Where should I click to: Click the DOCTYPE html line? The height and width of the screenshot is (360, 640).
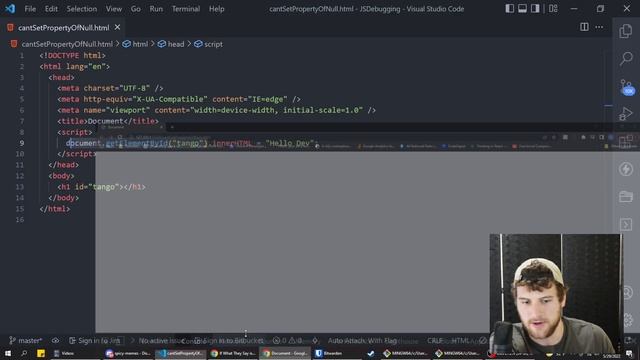[x=73, y=56]
